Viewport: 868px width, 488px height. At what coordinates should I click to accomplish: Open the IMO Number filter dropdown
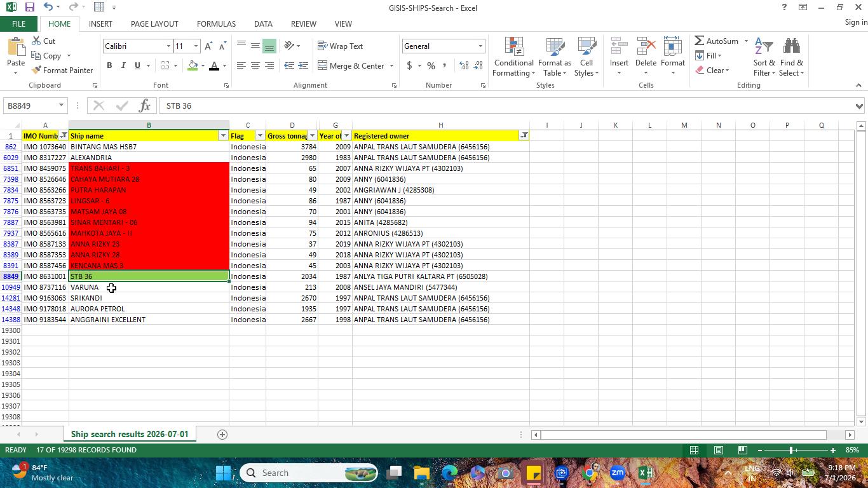(x=64, y=136)
